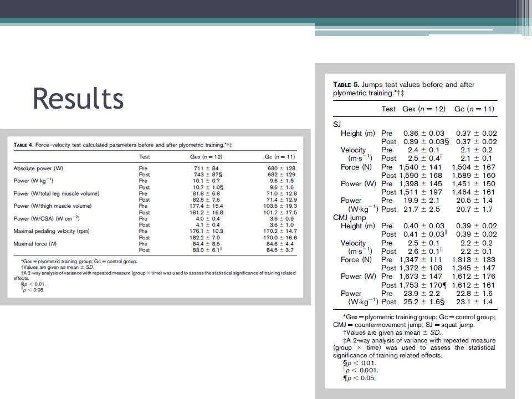This screenshot has height=399, width=532.
Task: Select the value "176.1 ± 10.3"
Action: point(206,231)
